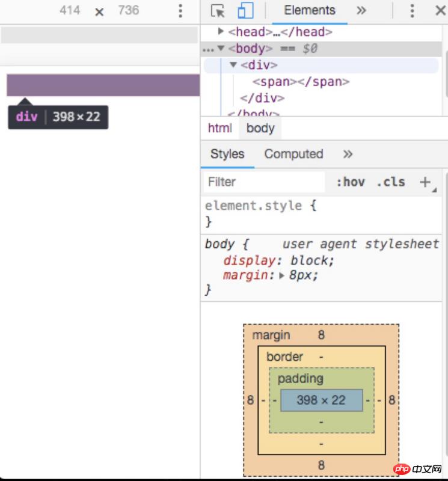
Task: Select html in the breadcrumb bar
Action: [219, 128]
